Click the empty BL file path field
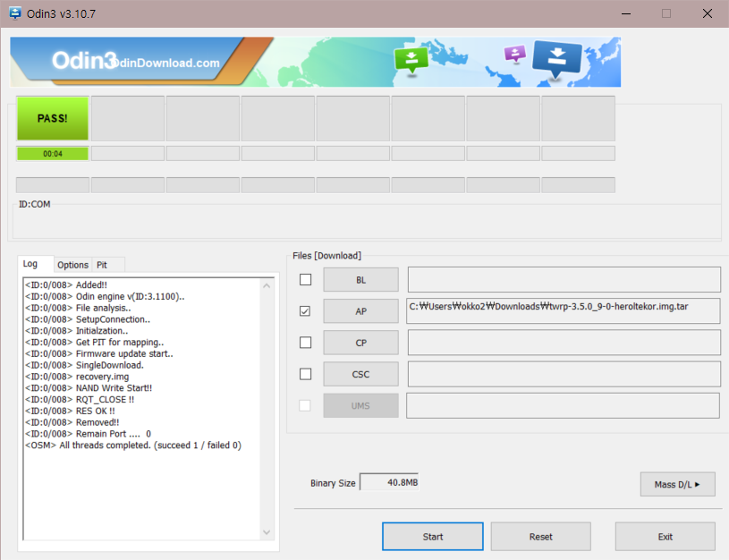Image resolution: width=729 pixels, height=560 pixels. [564, 279]
